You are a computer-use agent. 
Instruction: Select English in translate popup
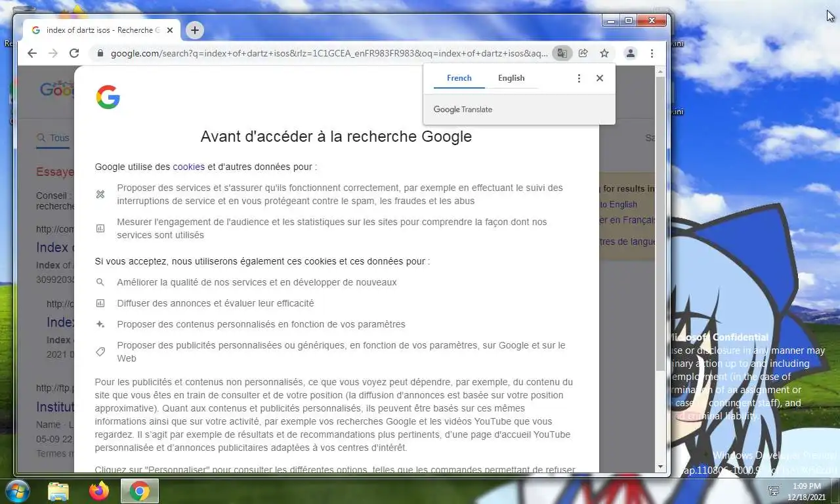(511, 78)
